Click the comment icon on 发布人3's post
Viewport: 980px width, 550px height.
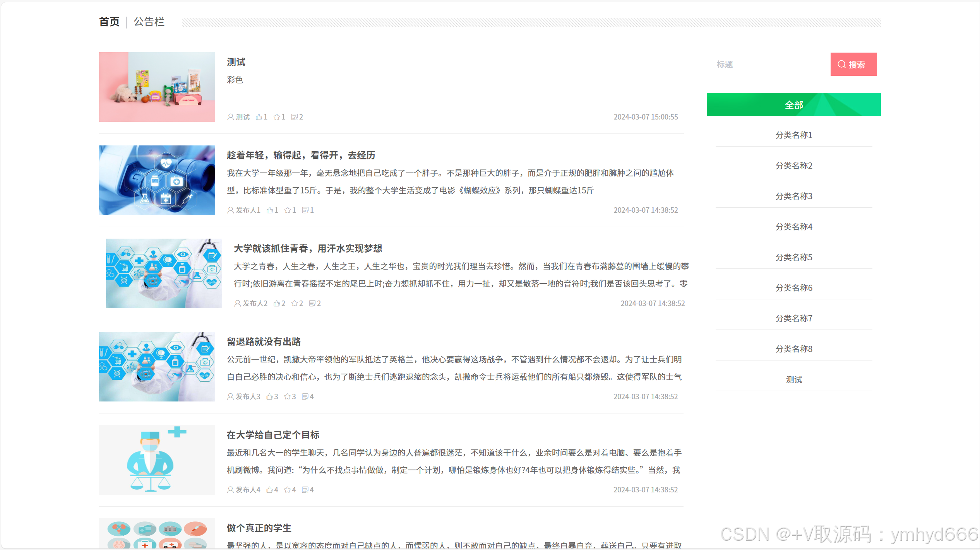tap(305, 396)
